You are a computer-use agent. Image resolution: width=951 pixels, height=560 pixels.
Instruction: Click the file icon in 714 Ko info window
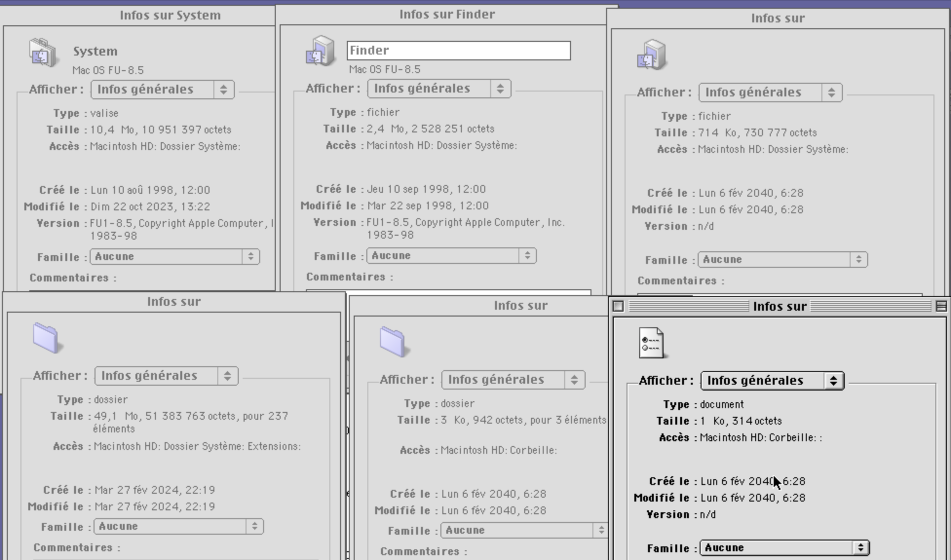(651, 55)
